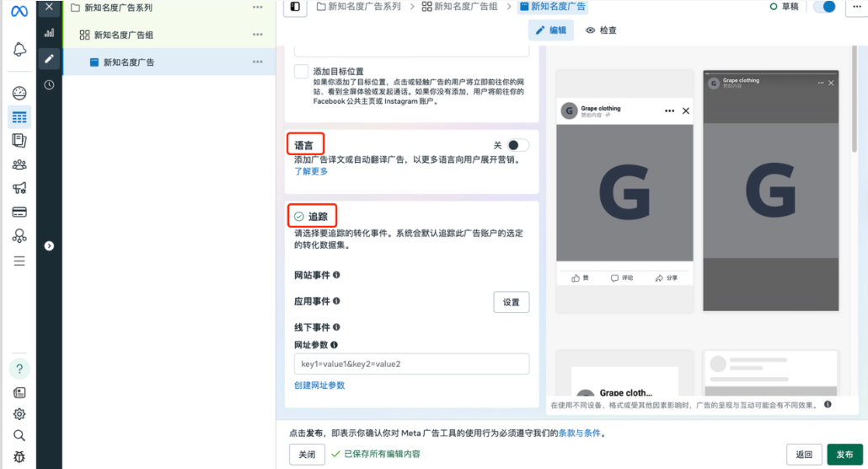Viewport: 868px width, 469px height.
Task: Open the campaigns table grid icon
Action: tap(19, 117)
